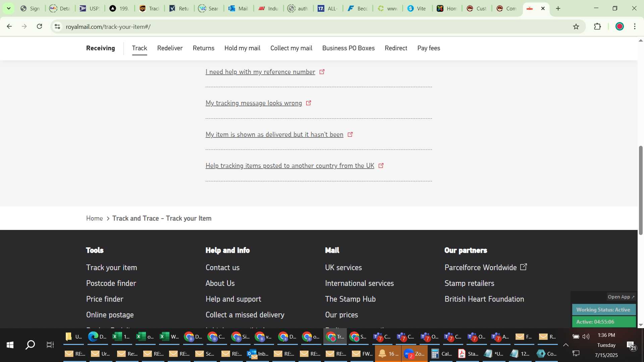Viewport: 644px width, 362px height.
Task: Open Track your item footer link
Action: (x=111, y=267)
